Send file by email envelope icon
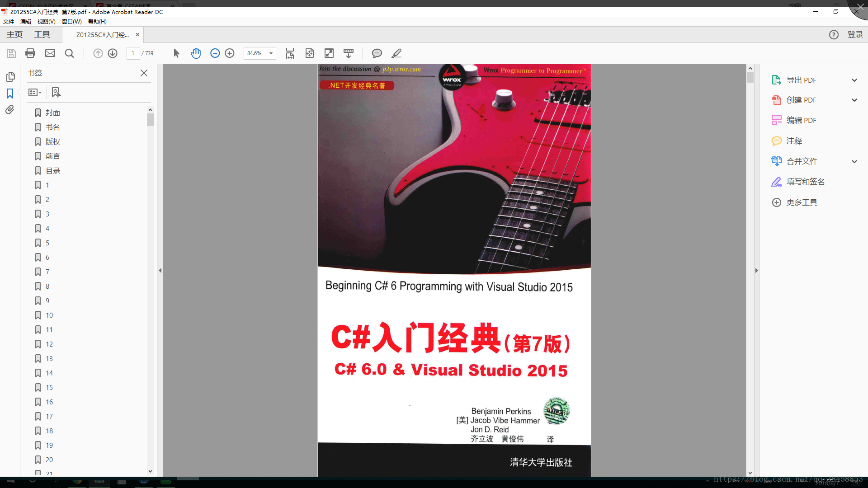Viewport: 868px width, 488px height. (50, 53)
